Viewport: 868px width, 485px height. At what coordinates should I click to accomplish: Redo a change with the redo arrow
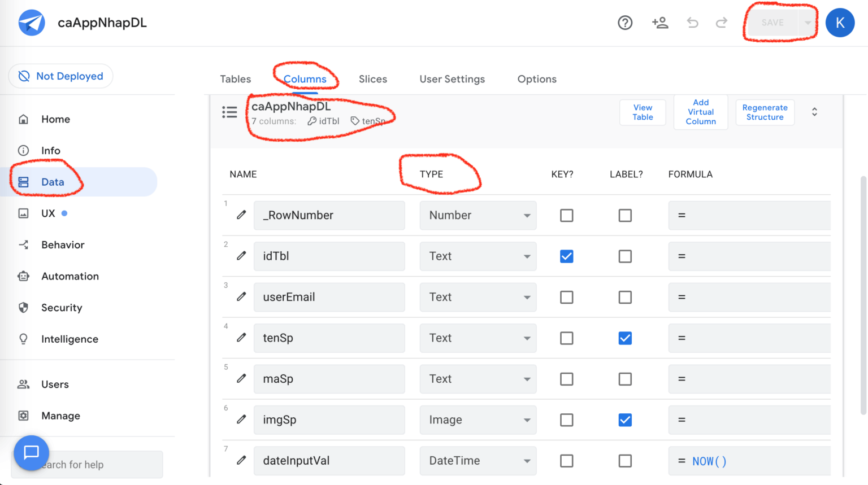click(722, 23)
